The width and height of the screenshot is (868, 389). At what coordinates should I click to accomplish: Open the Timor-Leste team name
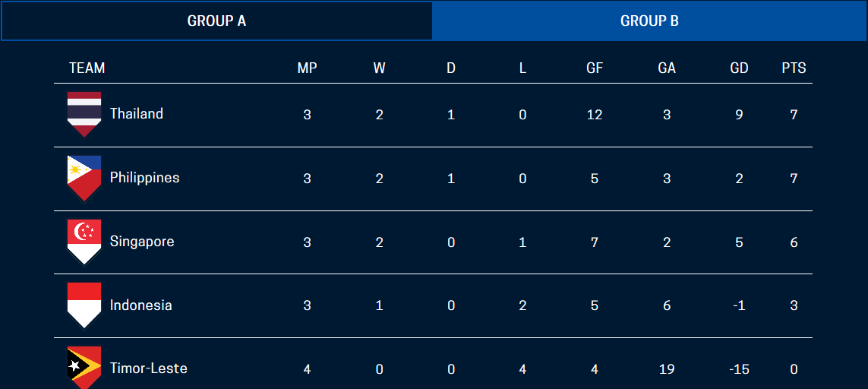(x=148, y=368)
